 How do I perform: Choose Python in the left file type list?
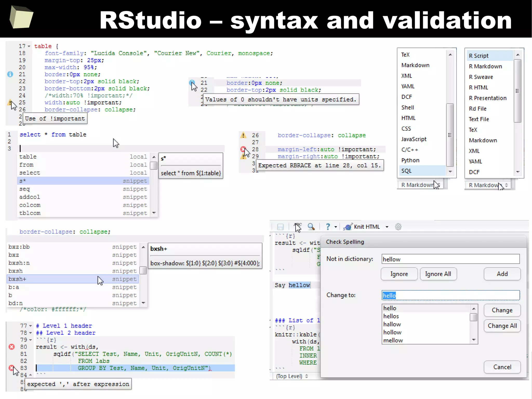(x=422, y=160)
